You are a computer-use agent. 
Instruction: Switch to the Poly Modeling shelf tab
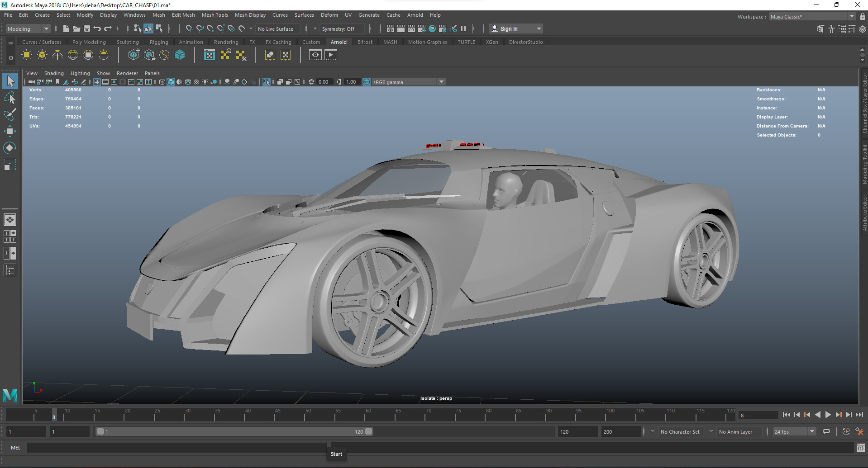coord(89,42)
